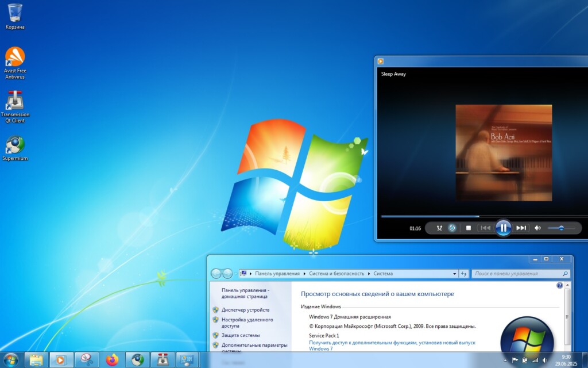The width and height of the screenshot is (588, 368).
Task: Open Device Manager from the sidebar
Action: (246, 310)
